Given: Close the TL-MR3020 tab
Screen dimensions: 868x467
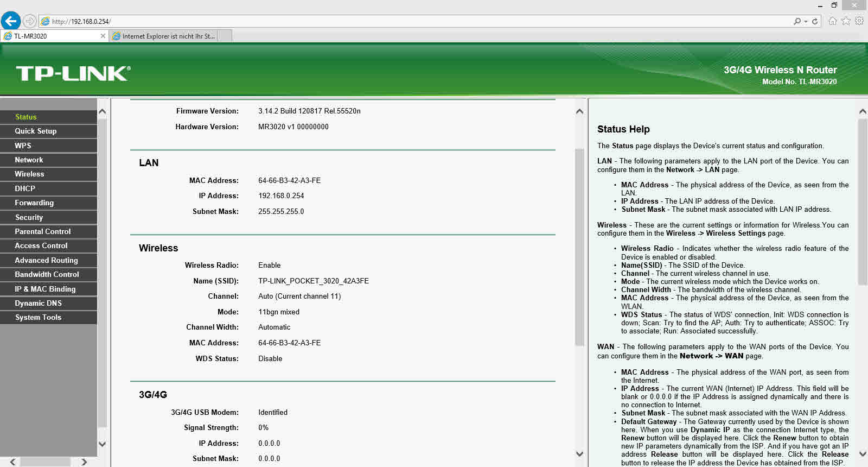Looking at the screenshot, I should pyautogui.click(x=103, y=36).
